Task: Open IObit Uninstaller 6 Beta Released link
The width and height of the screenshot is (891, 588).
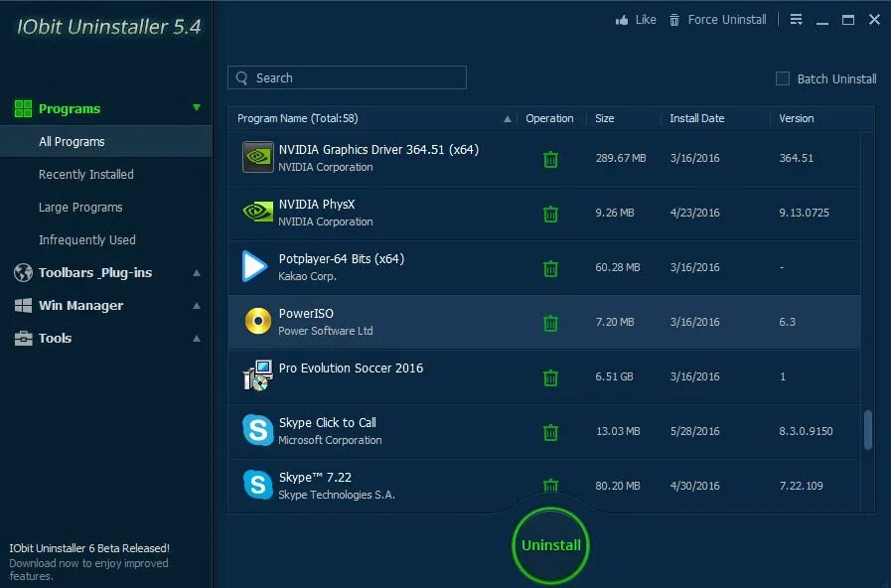Action: (x=89, y=548)
